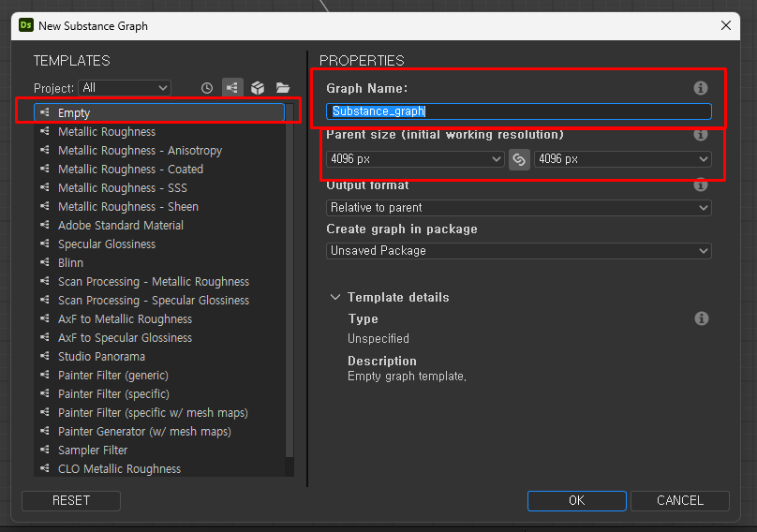Viewport: 757px width, 532px height.
Task: Show recent templates via clock icon
Action: pyautogui.click(x=207, y=88)
